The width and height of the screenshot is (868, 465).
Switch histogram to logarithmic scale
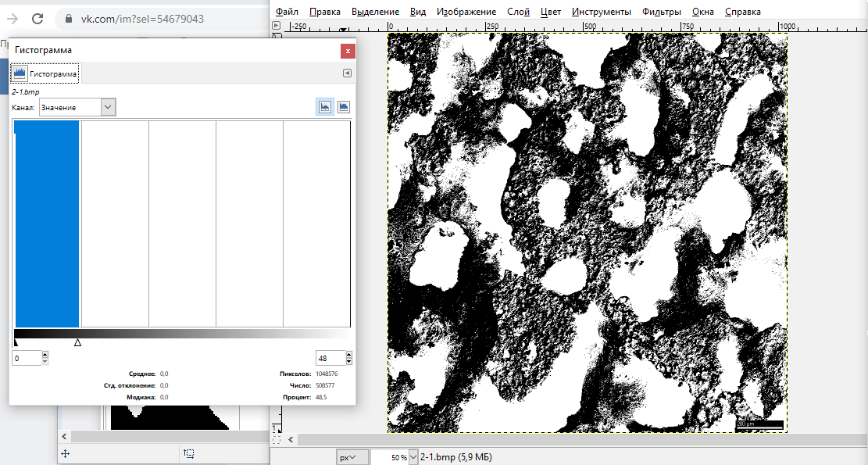(343, 107)
